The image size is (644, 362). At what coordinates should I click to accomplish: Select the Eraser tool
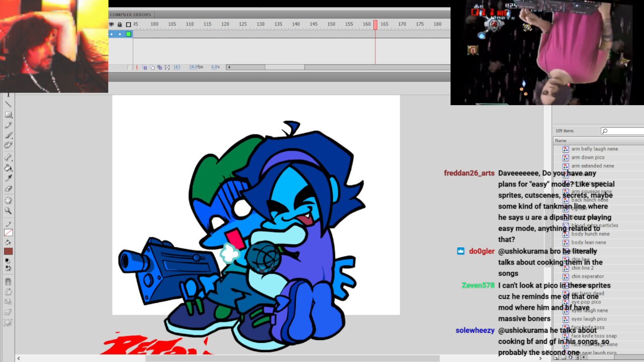[8, 189]
